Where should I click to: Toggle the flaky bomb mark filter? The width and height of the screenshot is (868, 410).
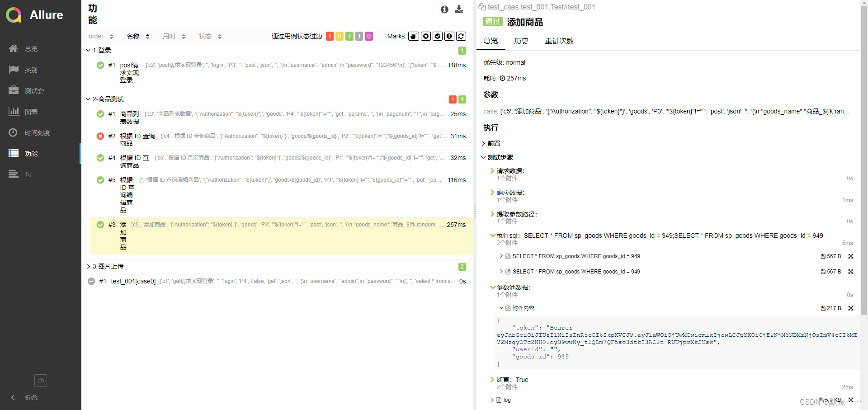click(414, 36)
